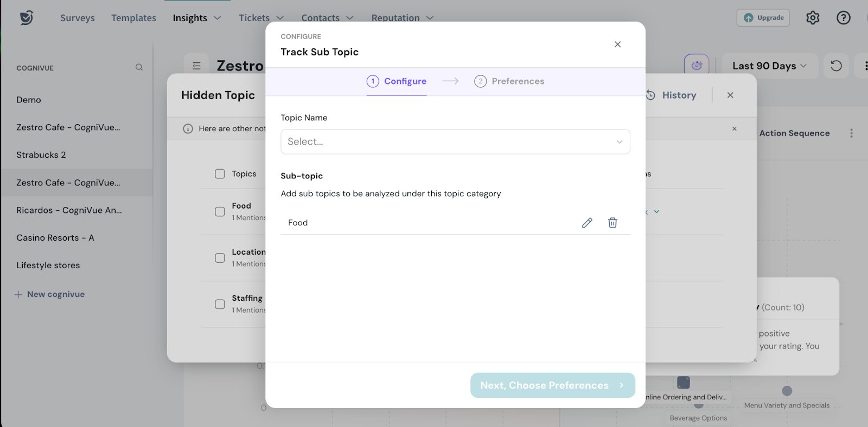Switch to the Preferences step tab
Image resolution: width=868 pixels, height=427 pixels.
point(509,81)
